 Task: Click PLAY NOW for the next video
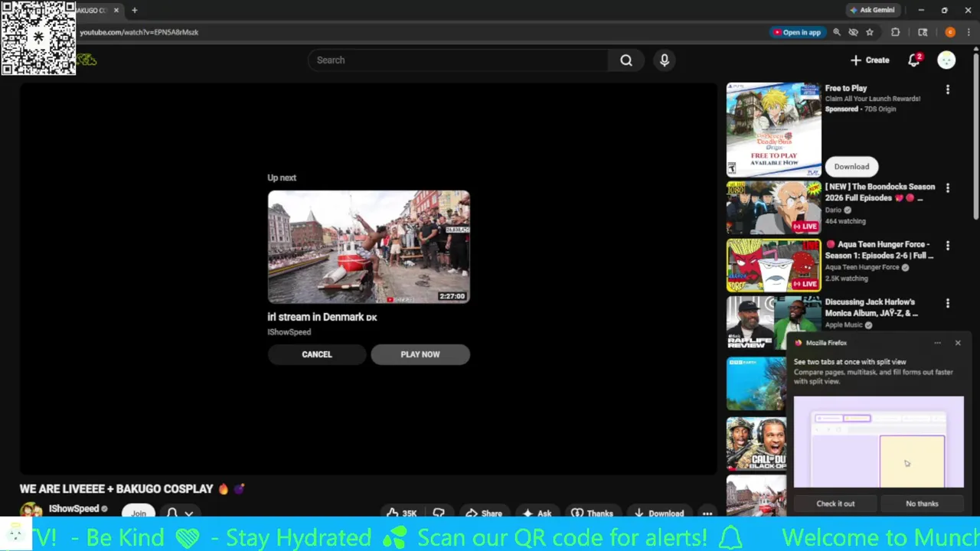pos(420,354)
